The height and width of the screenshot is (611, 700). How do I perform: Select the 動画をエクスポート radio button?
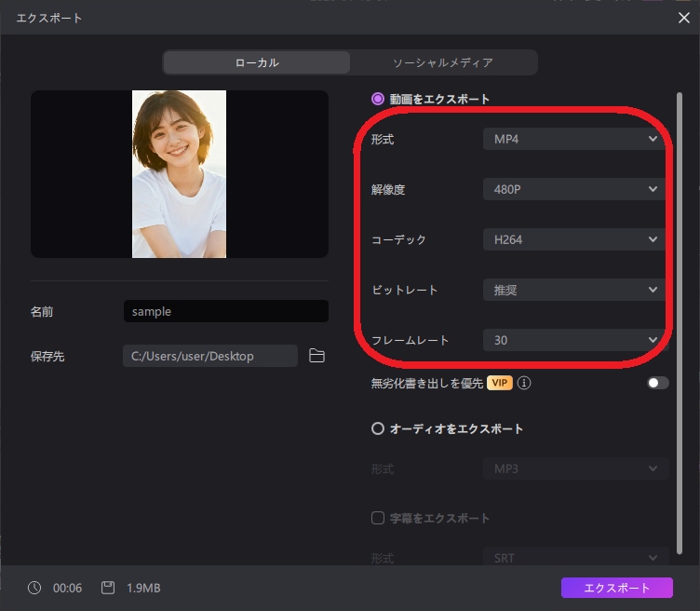[378, 99]
